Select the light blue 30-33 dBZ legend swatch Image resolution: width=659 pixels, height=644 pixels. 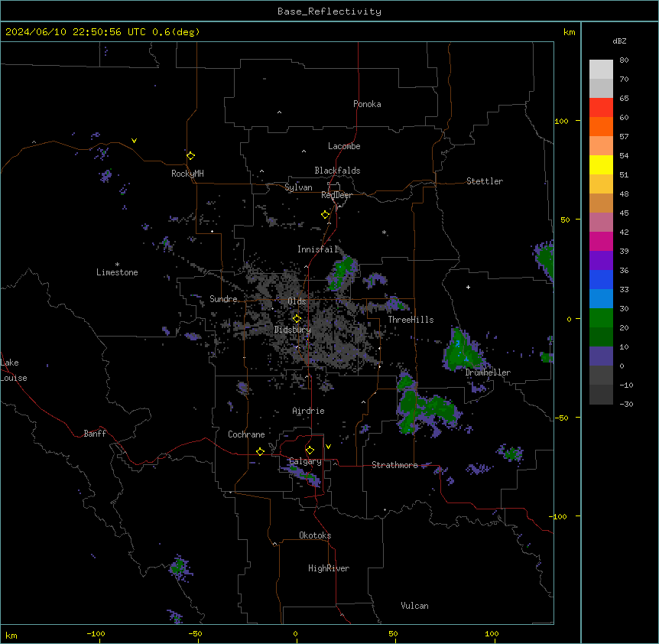point(601,299)
